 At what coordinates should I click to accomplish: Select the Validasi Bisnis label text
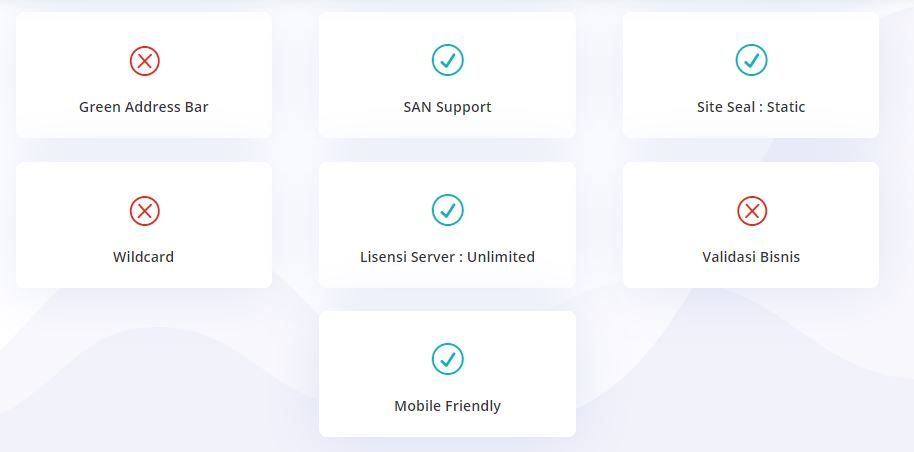(751, 257)
